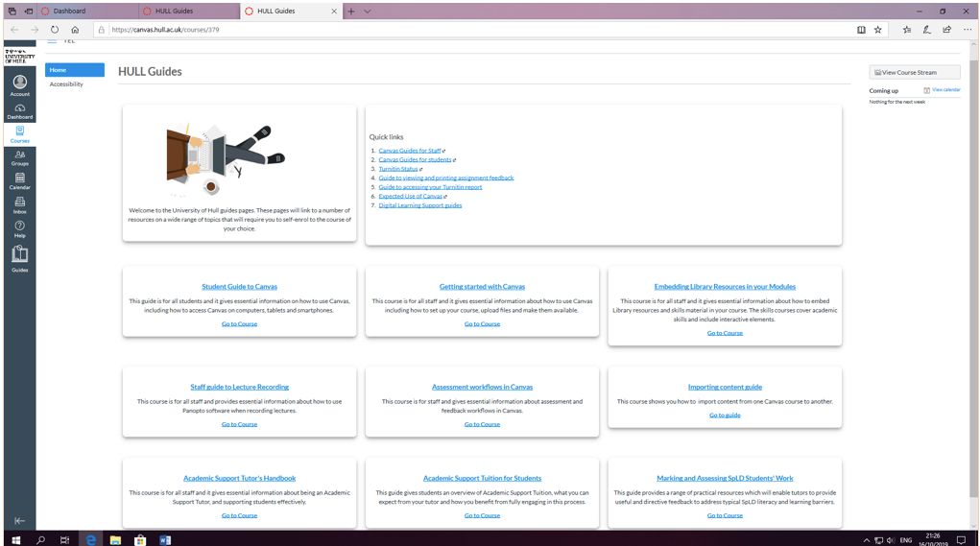Open Microsoft Word from the taskbar
The image size is (980, 546).
point(165,539)
